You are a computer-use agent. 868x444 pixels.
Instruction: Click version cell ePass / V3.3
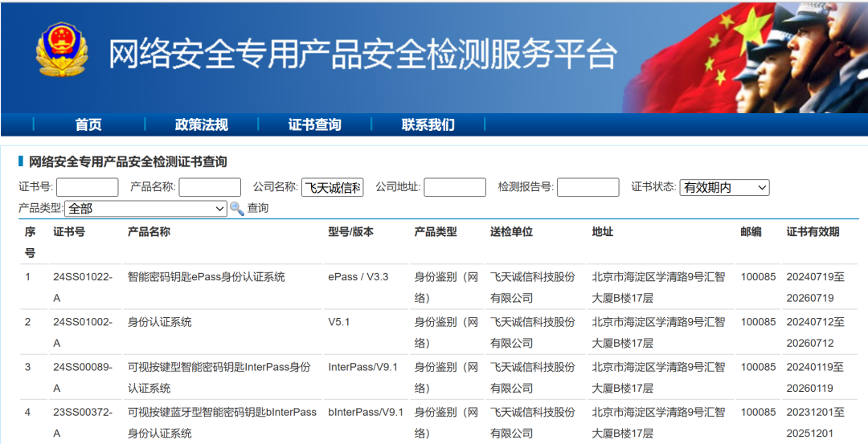click(358, 277)
